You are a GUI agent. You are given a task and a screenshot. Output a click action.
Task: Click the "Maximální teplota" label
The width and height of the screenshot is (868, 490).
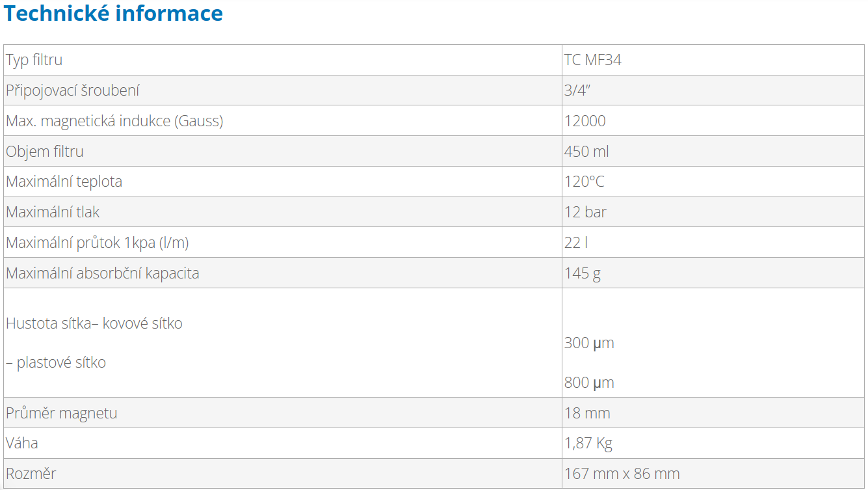click(x=64, y=182)
